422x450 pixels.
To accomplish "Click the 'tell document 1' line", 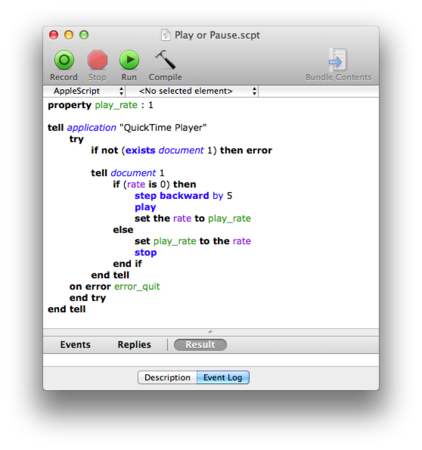I will click(128, 173).
